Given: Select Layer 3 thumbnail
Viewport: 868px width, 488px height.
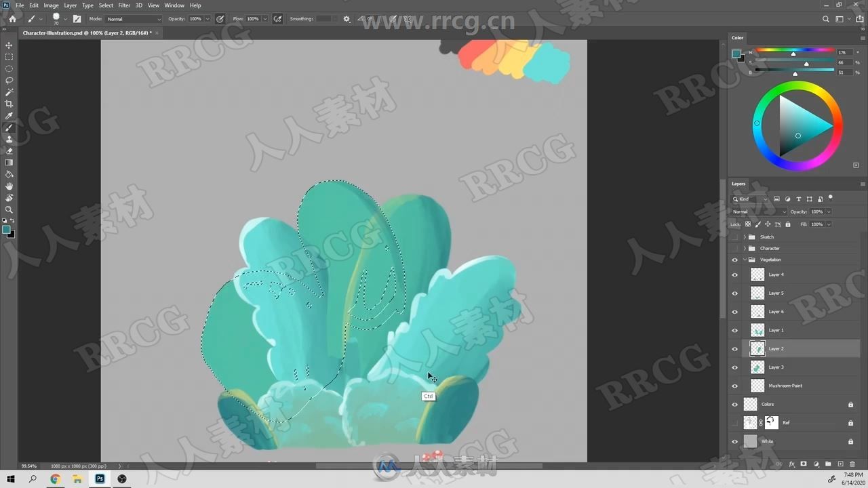Looking at the screenshot, I should 757,367.
